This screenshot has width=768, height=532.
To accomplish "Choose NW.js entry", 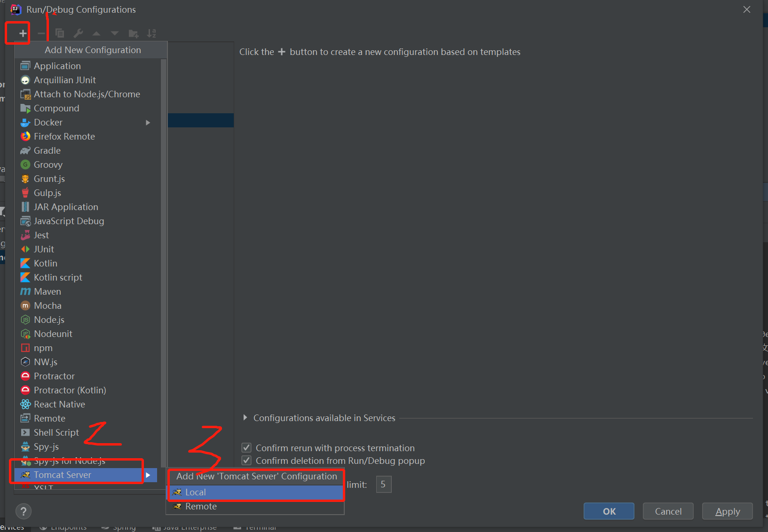I will click(x=87, y=362).
